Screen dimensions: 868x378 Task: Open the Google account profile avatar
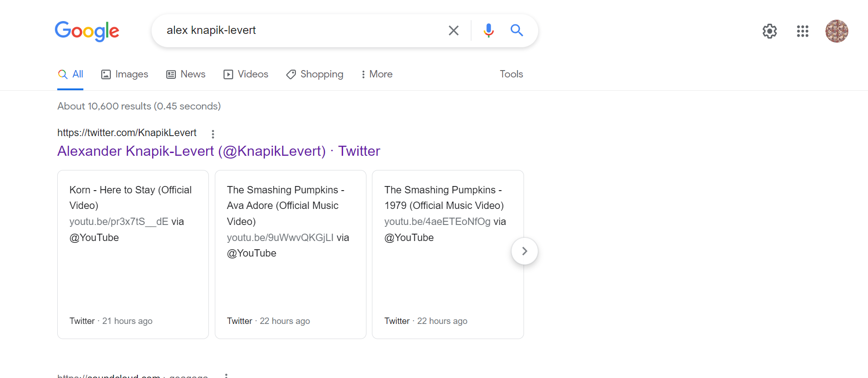837,31
